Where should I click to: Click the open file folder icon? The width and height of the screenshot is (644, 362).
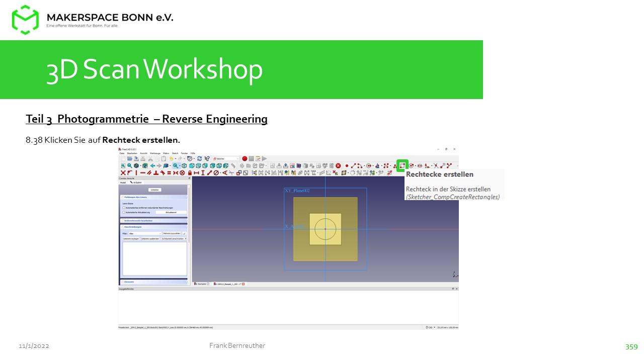(130, 159)
